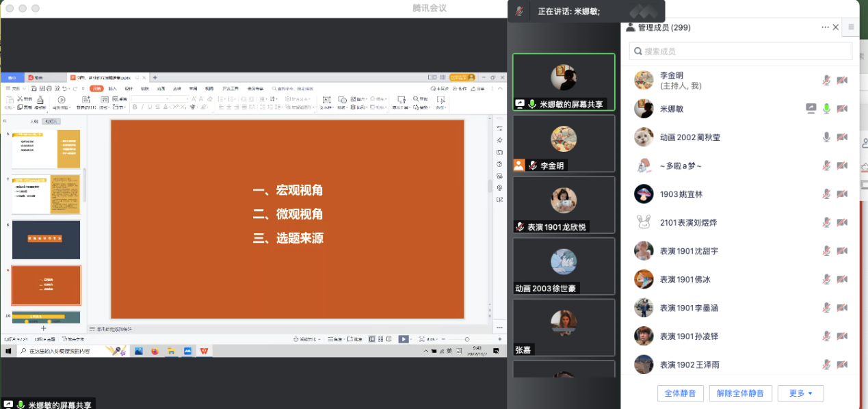Click the 解除全体静音 button
This screenshot has width=868, height=409.
741,393
